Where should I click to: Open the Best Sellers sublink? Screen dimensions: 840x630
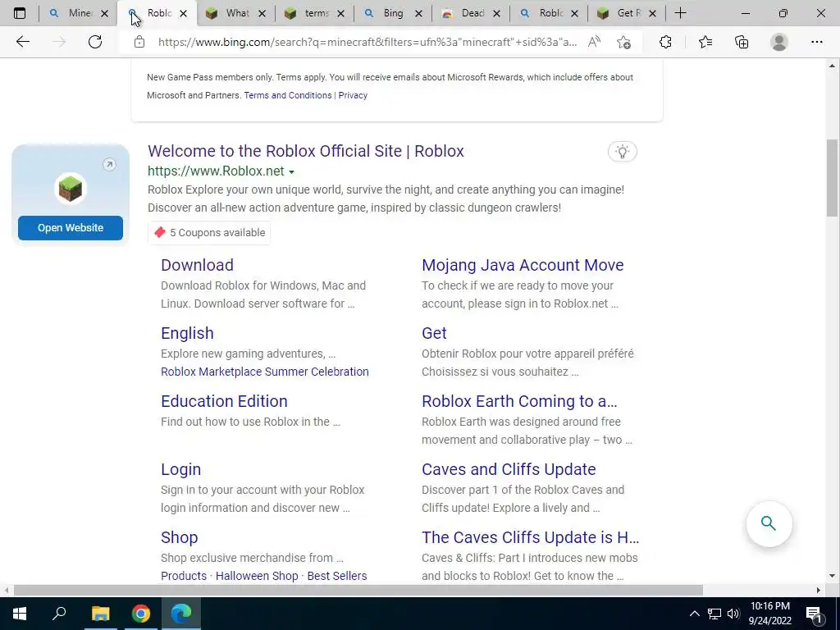click(x=337, y=576)
